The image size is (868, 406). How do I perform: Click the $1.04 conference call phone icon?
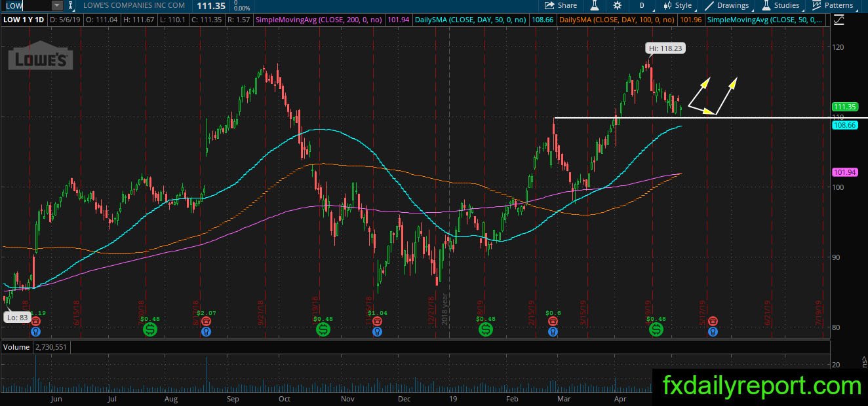pos(377,322)
